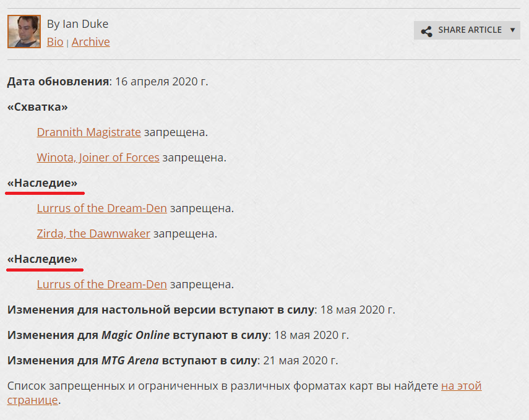Click the Share Article button label
The height and width of the screenshot is (420, 529).
(x=470, y=30)
